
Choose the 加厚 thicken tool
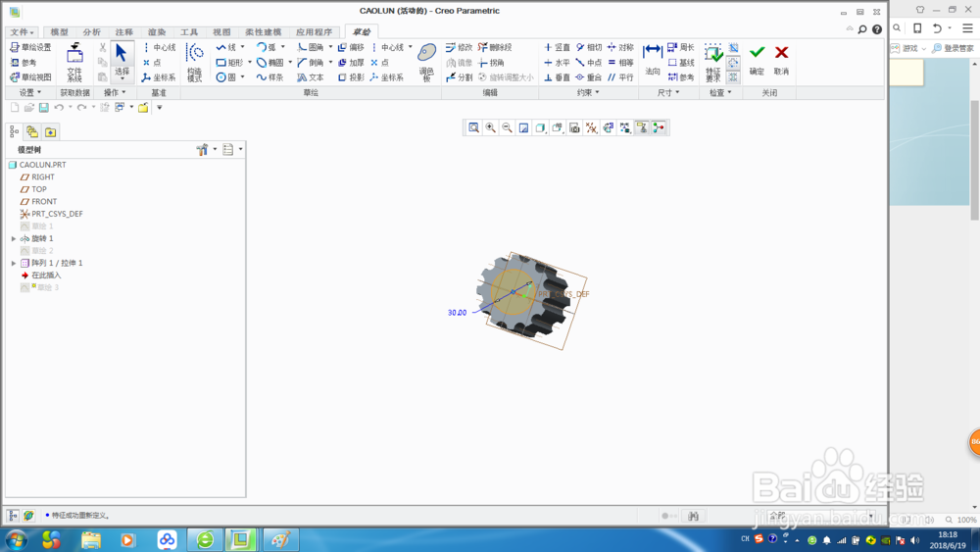click(351, 63)
